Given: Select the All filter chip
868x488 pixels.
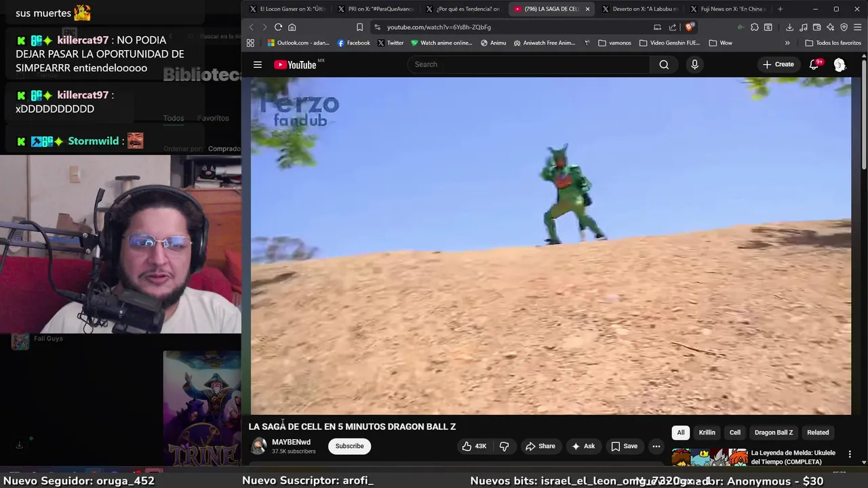Looking at the screenshot, I should coord(681,432).
